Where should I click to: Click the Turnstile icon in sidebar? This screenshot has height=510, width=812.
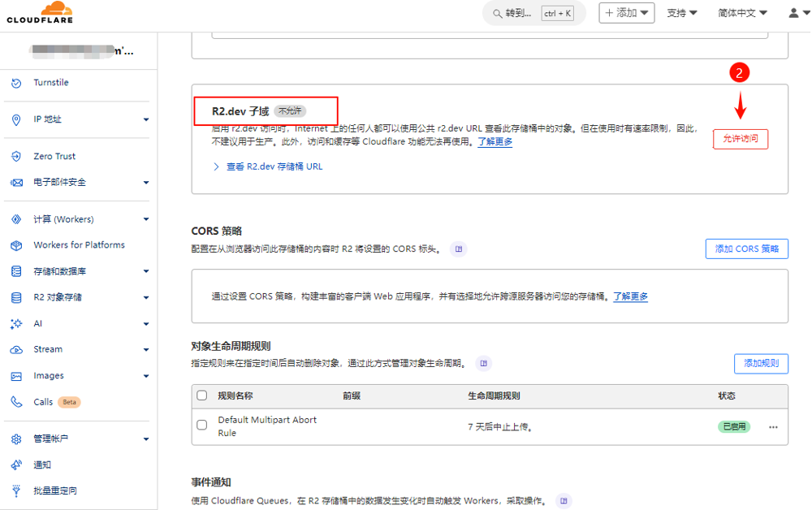pos(16,83)
